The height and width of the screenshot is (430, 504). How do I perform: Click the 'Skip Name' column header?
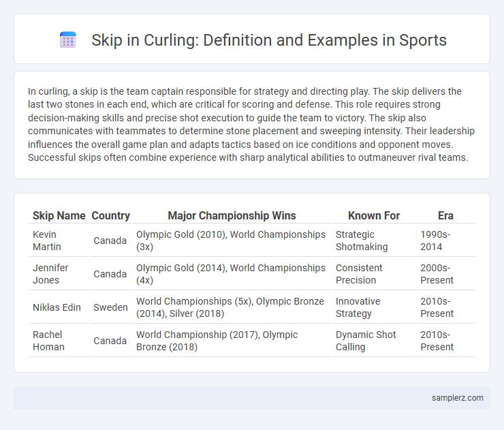59,215
